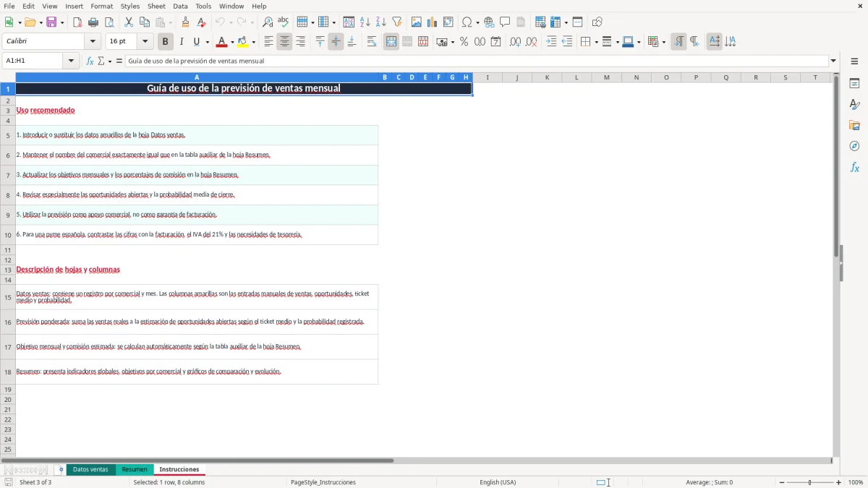Sort descending Z to A
Screen dimensions: 868x488
[x=381, y=22]
